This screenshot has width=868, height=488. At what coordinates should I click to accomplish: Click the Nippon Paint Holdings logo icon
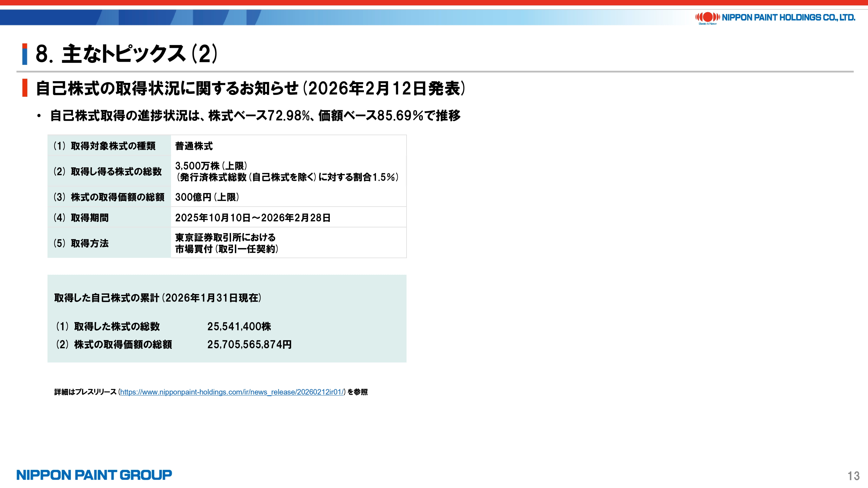[x=708, y=17]
